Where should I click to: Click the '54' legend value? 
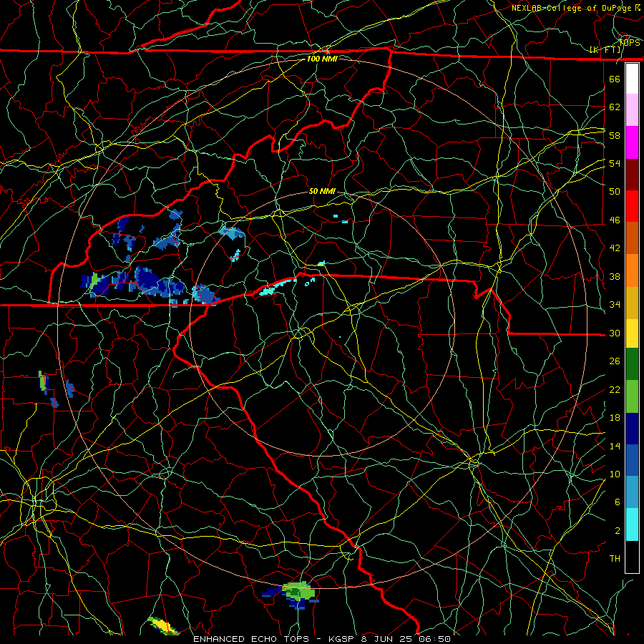point(615,163)
